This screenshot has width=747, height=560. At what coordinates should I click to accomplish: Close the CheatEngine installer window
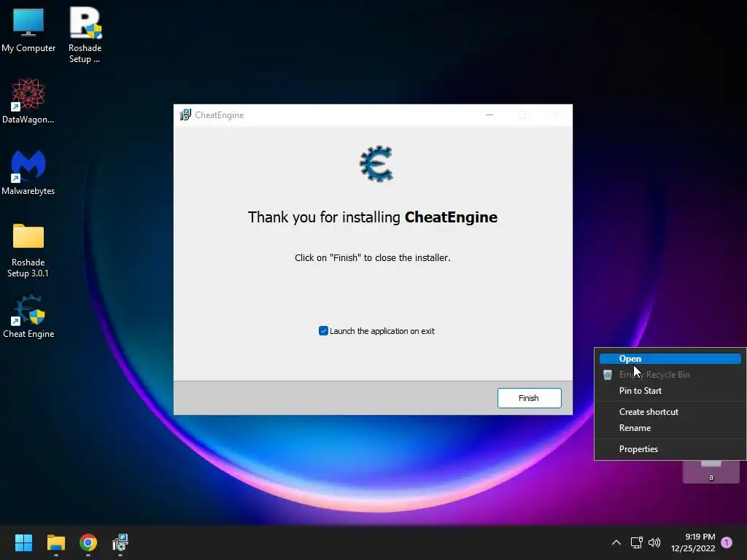pos(556,114)
